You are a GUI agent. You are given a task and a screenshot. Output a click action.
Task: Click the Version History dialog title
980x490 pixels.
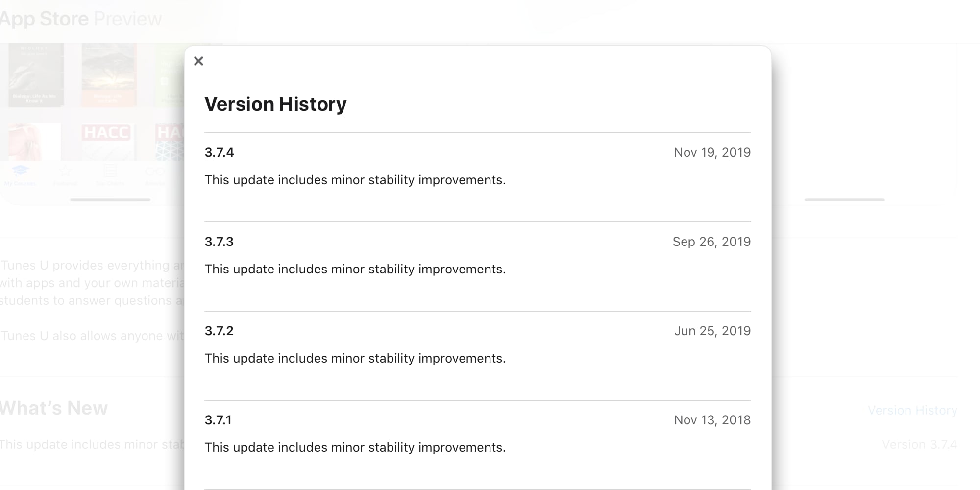(x=275, y=104)
